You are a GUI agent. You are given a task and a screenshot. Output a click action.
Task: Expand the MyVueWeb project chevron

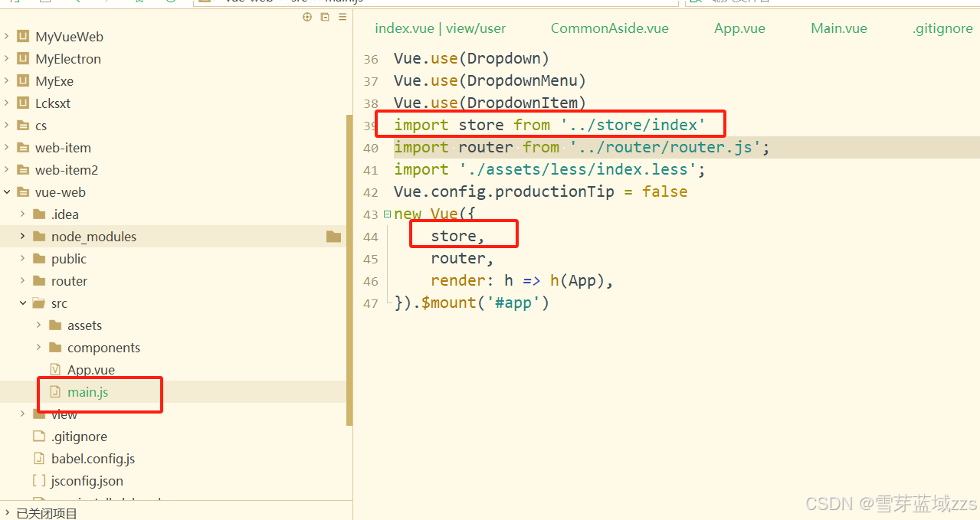pos(7,37)
